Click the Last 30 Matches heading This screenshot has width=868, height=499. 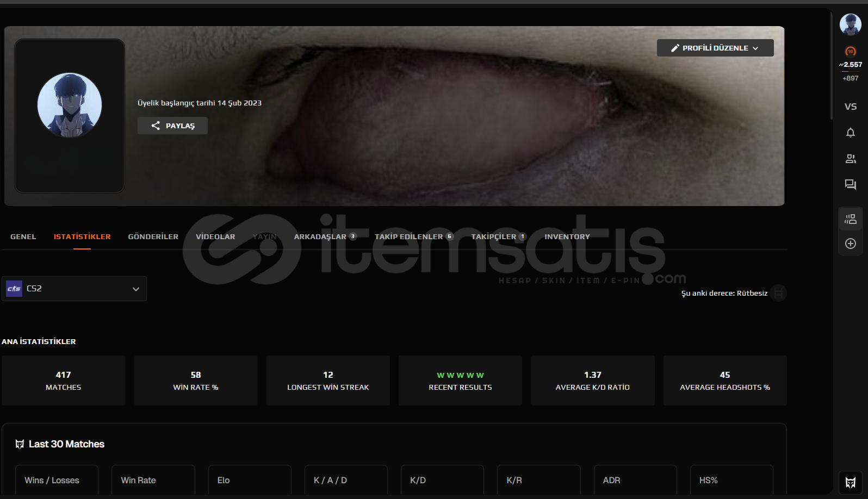66,444
